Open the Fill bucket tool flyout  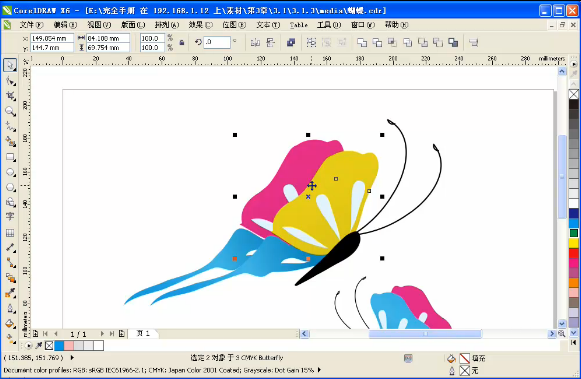coord(10,324)
